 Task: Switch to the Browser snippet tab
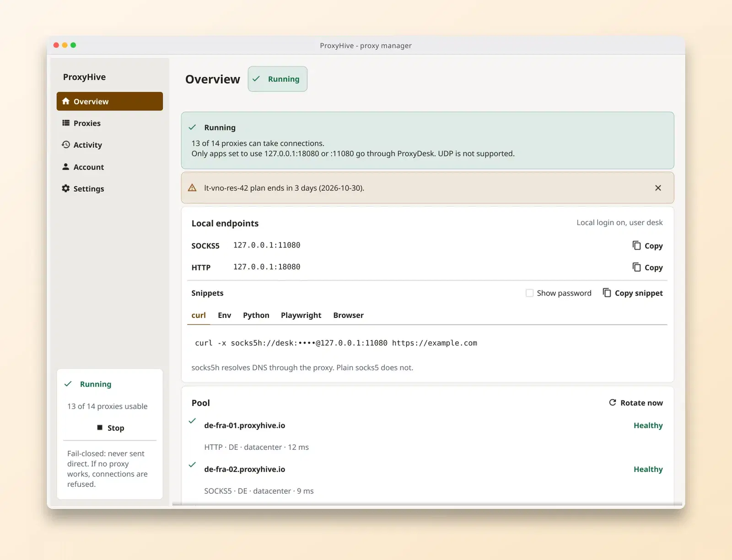(348, 315)
